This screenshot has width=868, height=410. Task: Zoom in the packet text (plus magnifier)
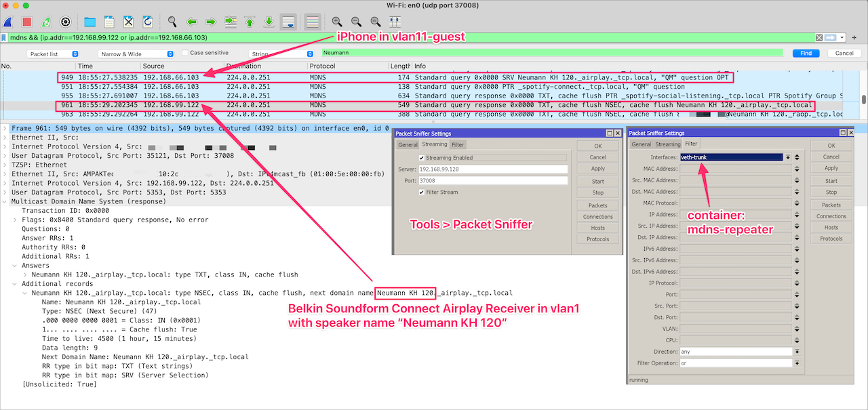tap(337, 22)
